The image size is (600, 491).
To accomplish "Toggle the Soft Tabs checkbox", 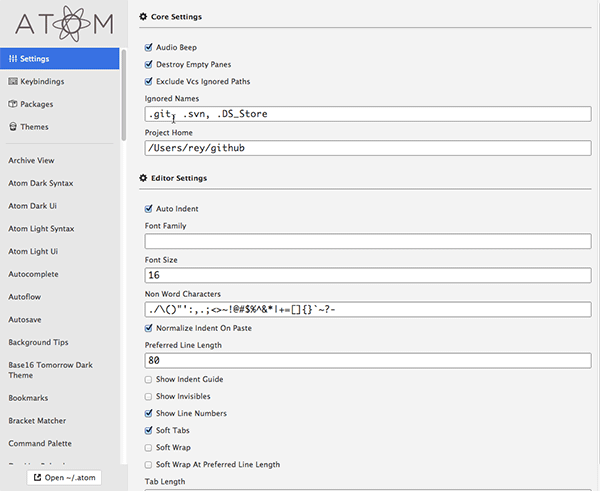I will coord(148,431).
